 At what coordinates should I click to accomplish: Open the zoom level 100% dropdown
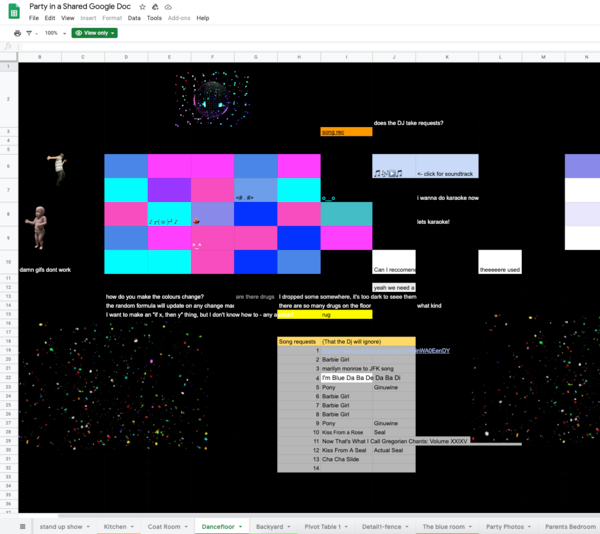pyautogui.click(x=53, y=33)
